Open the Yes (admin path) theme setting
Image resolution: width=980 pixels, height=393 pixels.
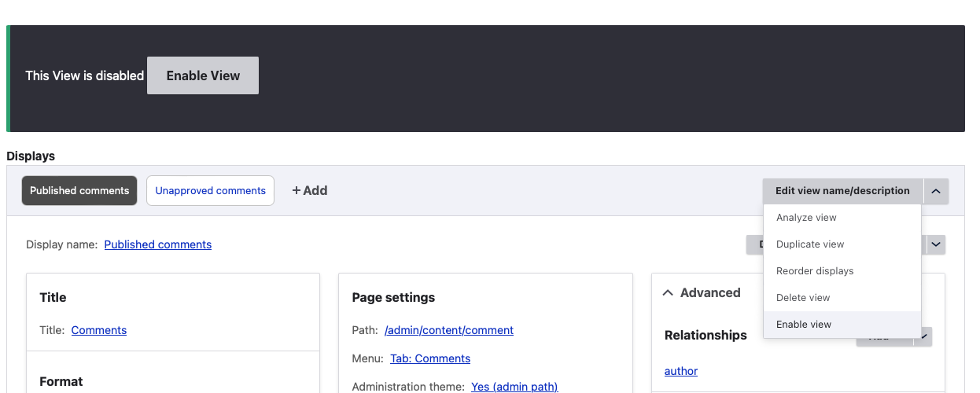pos(514,387)
